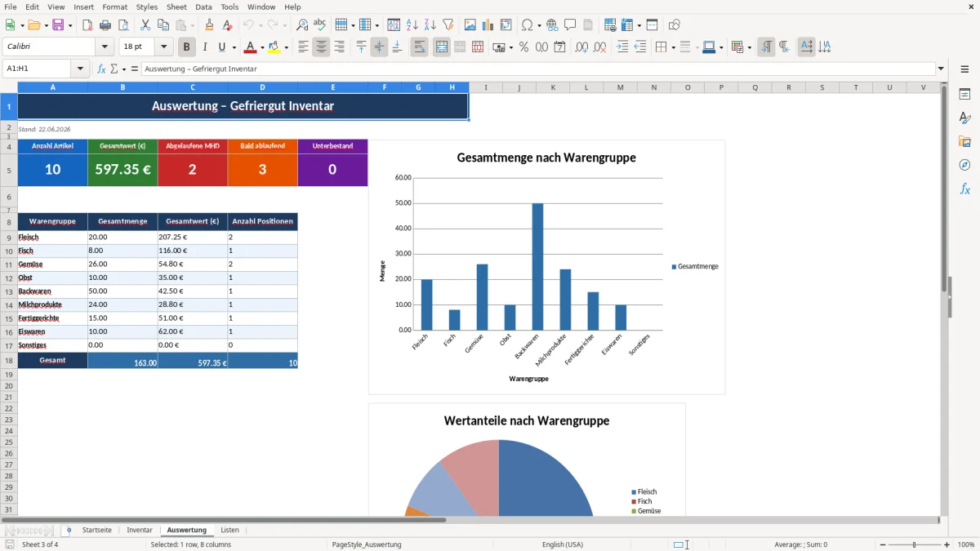
Task: Click into the formula input line
Action: [x=537, y=69]
